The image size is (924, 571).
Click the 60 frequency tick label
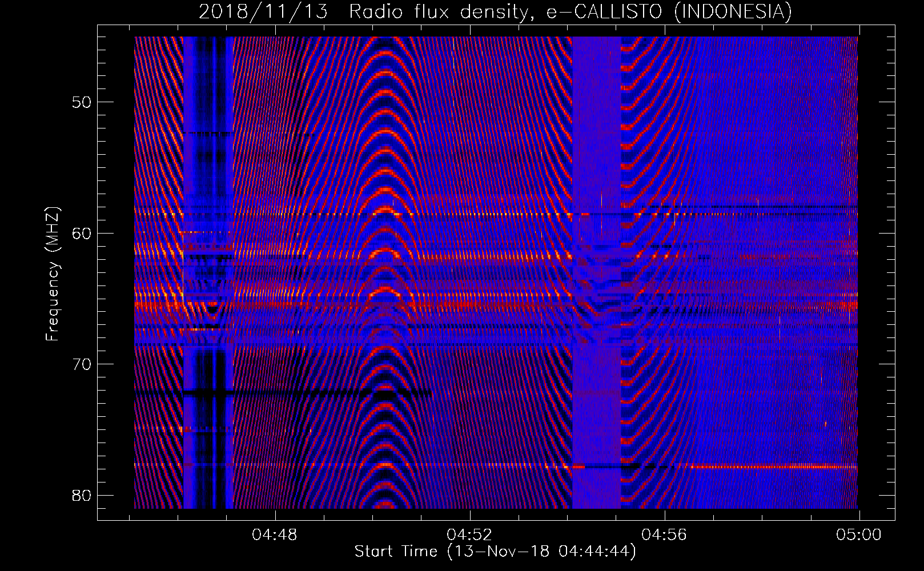pyautogui.click(x=82, y=233)
